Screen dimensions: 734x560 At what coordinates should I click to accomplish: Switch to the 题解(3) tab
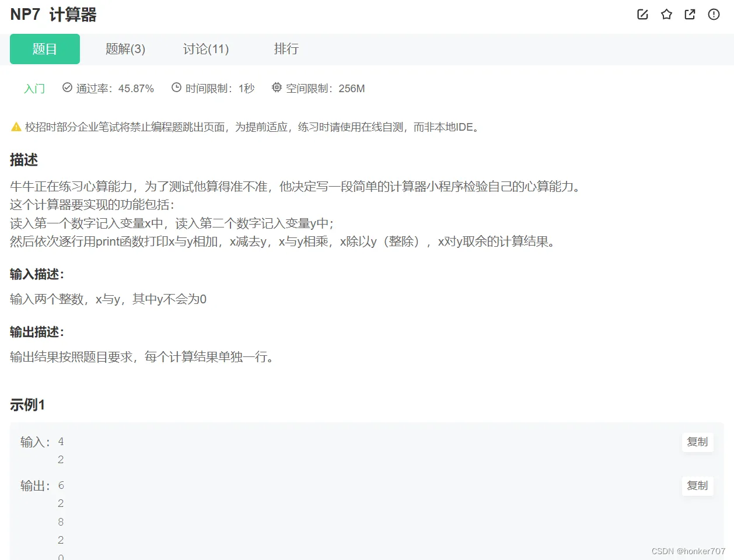click(125, 49)
